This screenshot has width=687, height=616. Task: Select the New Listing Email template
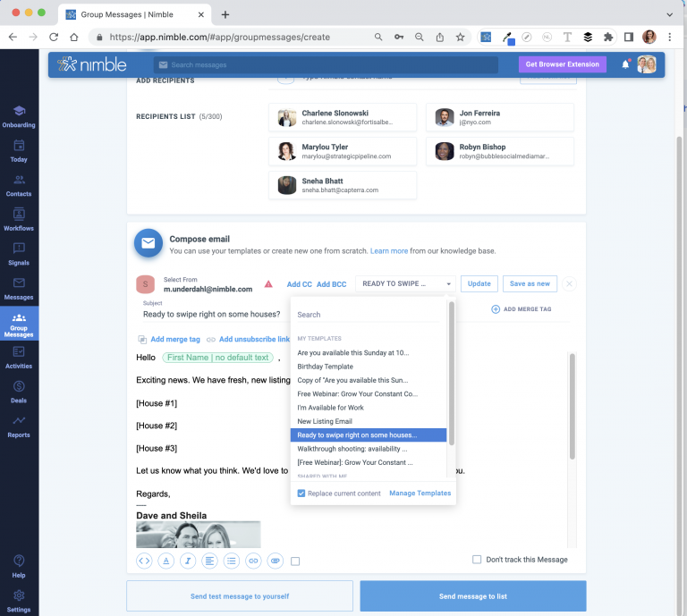[x=325, y=421]
